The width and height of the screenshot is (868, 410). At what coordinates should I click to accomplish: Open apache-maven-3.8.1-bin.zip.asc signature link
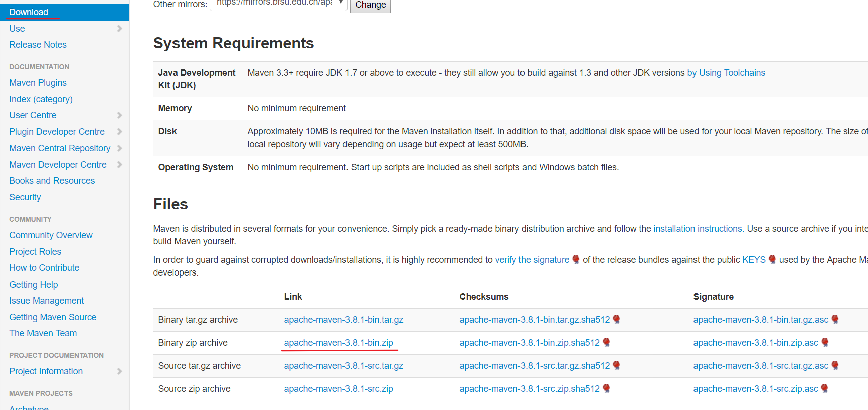click(x=756, y=343)
